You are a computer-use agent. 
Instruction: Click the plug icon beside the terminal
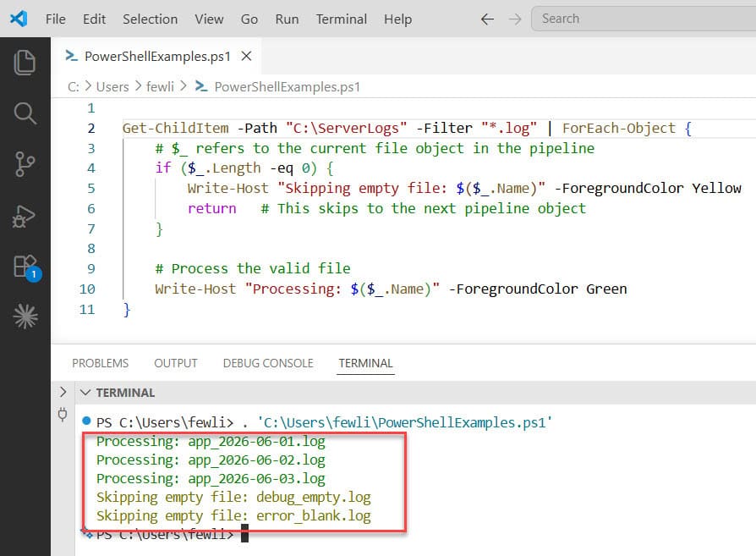click(x=63, y=415)
